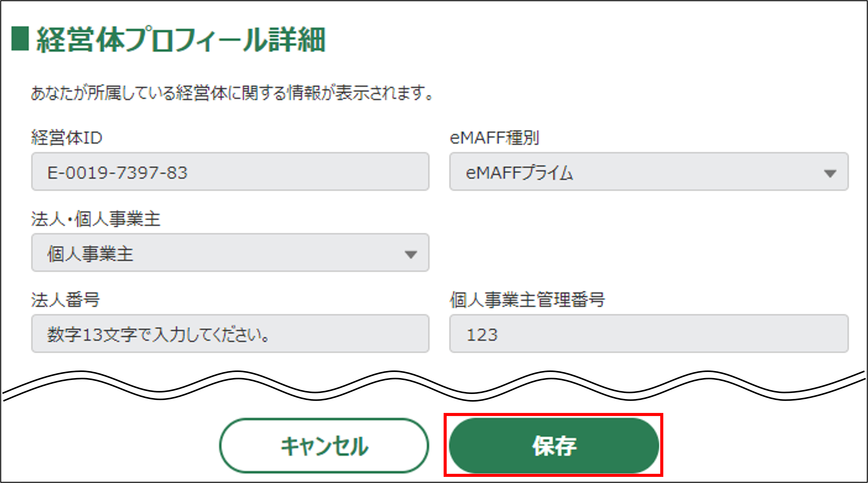Click the green 保存 button
The width and height of the screenshot is (868, 483).
(554, 446)
